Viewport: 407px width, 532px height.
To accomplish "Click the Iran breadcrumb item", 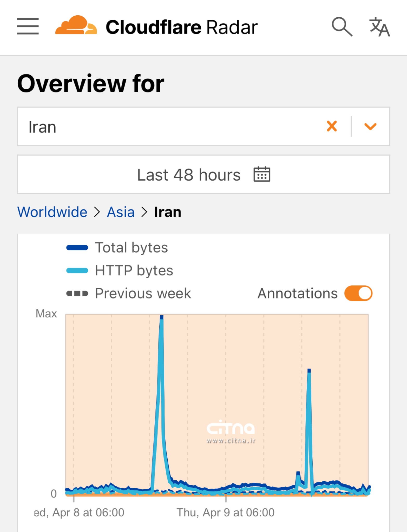I will tap(168, 212).
